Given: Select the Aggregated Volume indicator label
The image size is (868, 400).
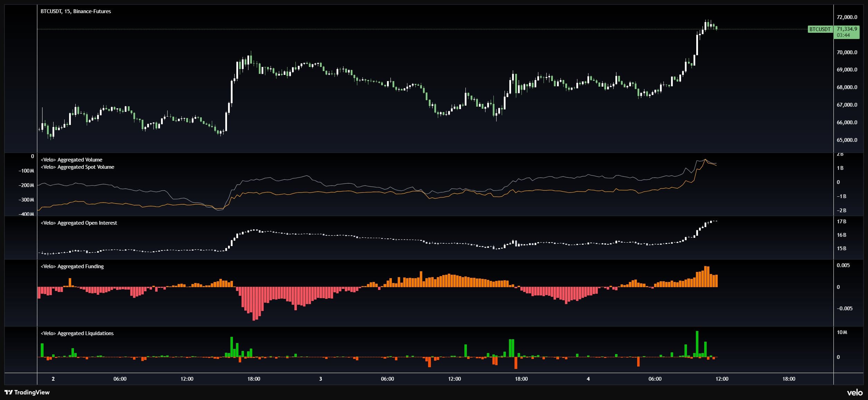Looking at the screenshot, I should tap(72, 160).
